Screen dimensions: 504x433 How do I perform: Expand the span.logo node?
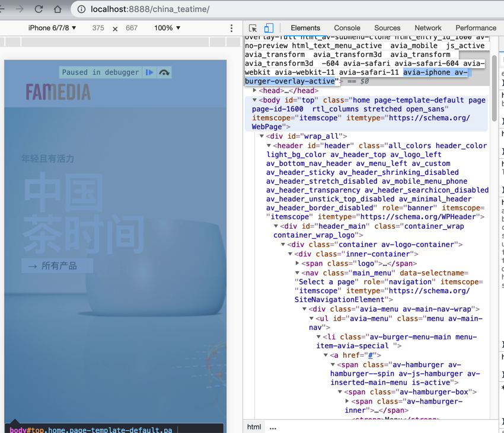click(x=297, y=263)
